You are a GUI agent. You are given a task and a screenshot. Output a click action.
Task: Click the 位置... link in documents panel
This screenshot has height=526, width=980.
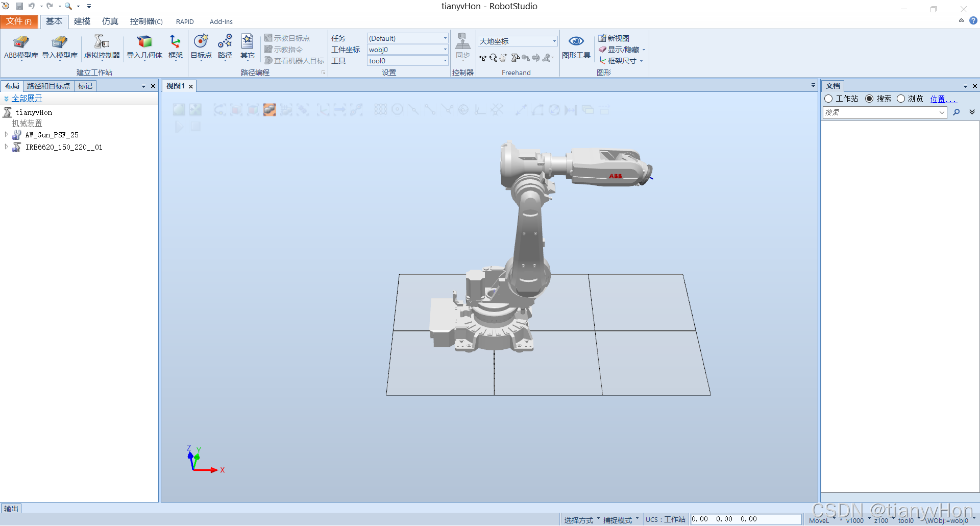coord(943,99)
